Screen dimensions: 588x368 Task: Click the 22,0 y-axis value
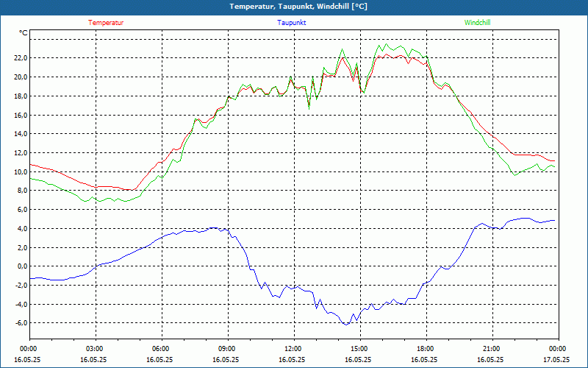[21, 58]
